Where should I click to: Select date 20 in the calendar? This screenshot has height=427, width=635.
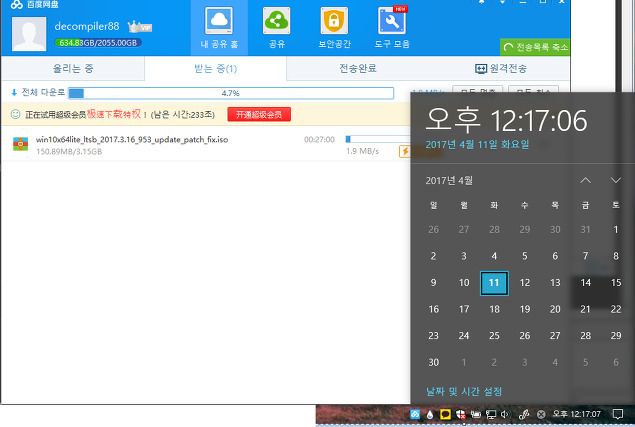point(555,309)
